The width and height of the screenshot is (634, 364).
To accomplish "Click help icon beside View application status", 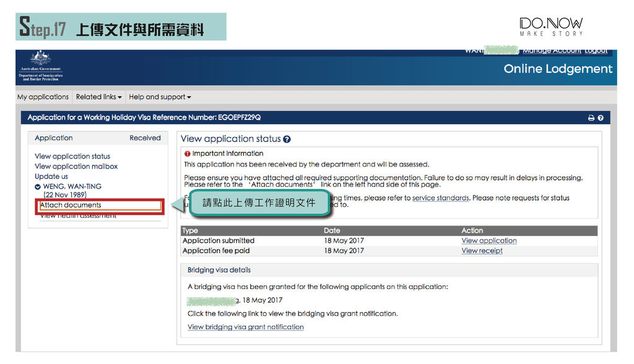I will coord(287,139).
